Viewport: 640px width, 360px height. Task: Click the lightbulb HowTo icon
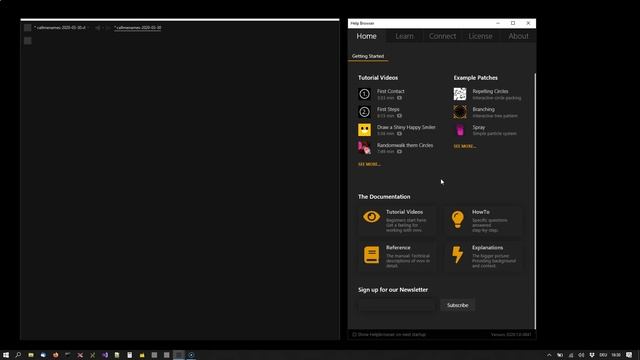point(458,219)
